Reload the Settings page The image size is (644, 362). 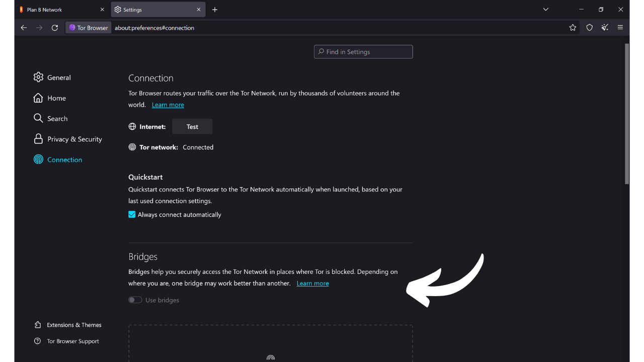pos(55,28)
